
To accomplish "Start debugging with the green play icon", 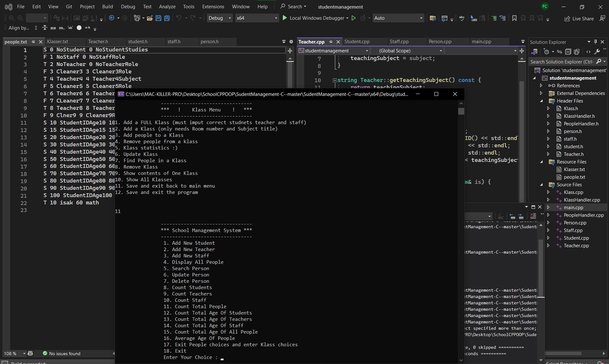I will pyautogui.click(x=284, y=18).
